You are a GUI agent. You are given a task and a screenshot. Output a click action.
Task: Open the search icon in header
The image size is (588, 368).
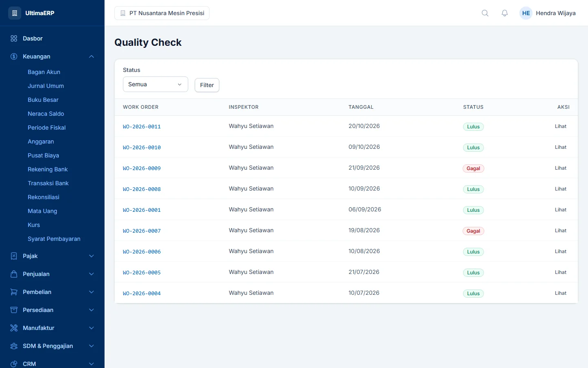tap(485, 13)
